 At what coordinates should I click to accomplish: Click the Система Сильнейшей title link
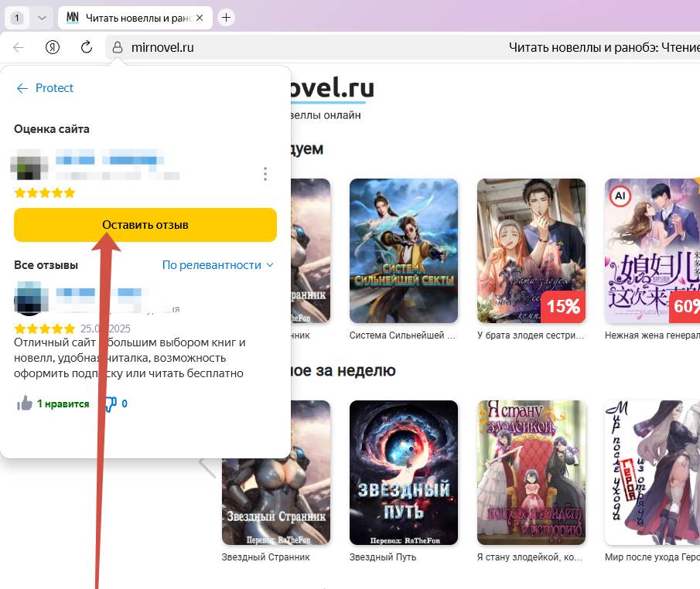[x=402, y=335]
